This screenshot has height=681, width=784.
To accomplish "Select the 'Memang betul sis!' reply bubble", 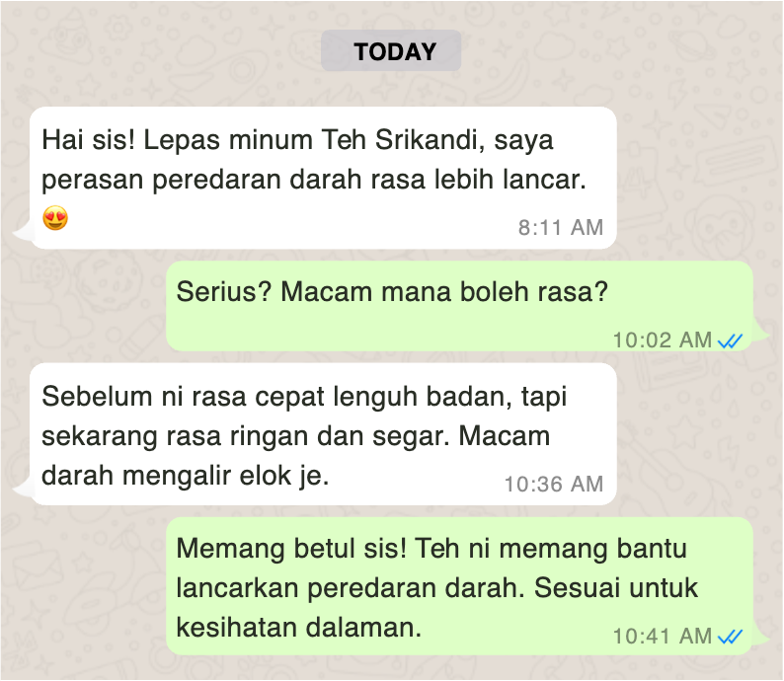I will (x=459, y=586).
